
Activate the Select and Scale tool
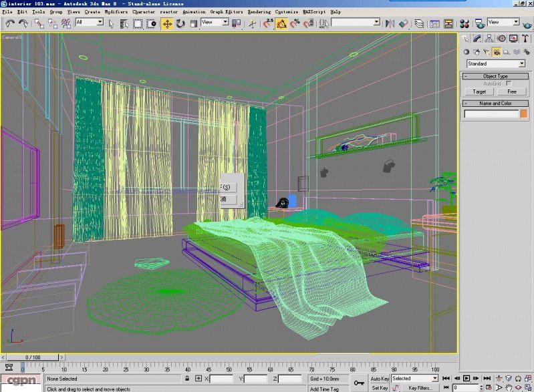193,23
